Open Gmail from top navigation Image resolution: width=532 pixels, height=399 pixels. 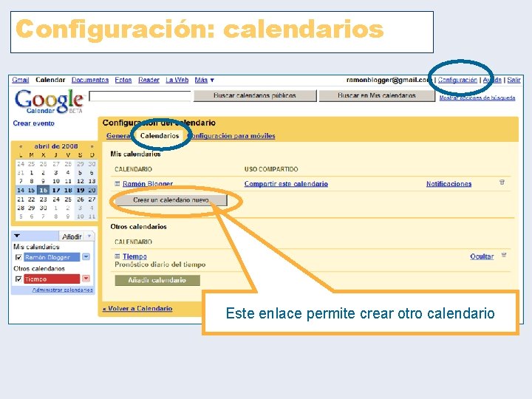click(x=21, y=80)
